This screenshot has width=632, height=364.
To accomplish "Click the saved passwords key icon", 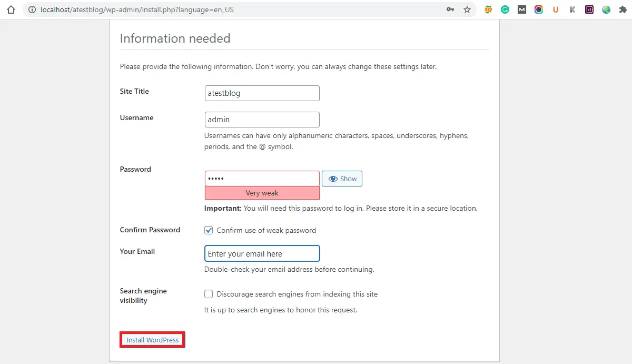I will pos(450,9).
